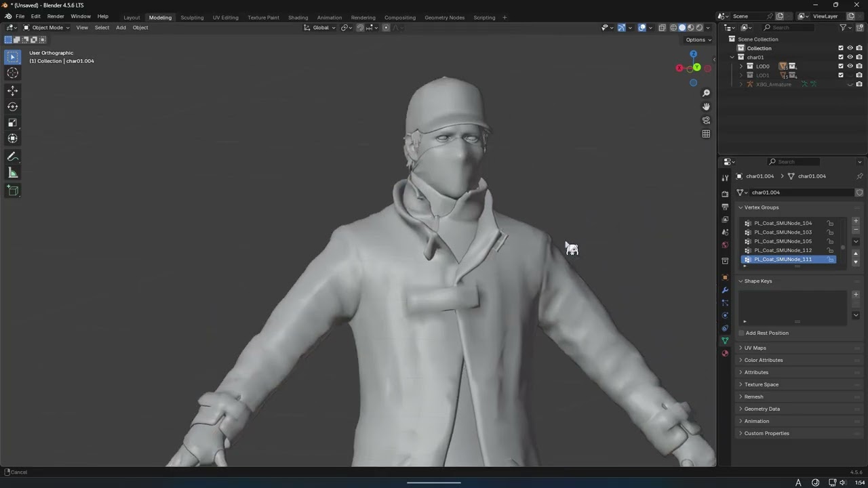Open the Object Constraints properties tab
This screenshot has width=868, height=488.
[x=725, y=328]
